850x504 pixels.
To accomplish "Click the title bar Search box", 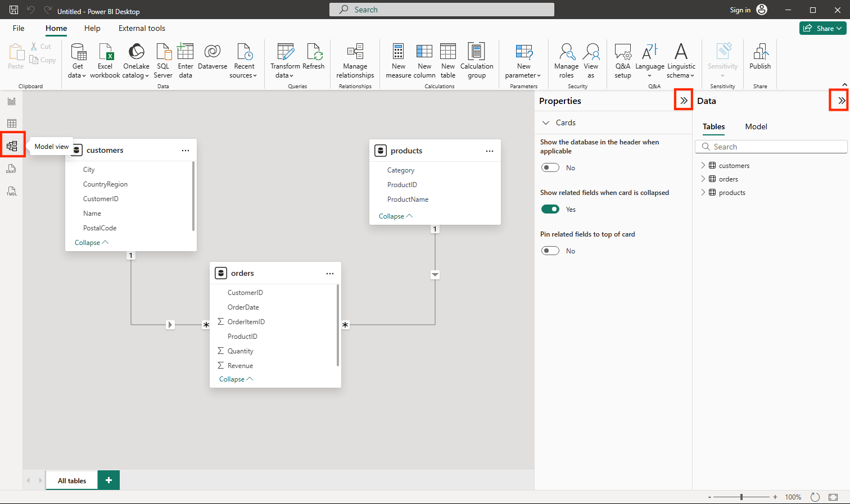I will tap(442, 10).
